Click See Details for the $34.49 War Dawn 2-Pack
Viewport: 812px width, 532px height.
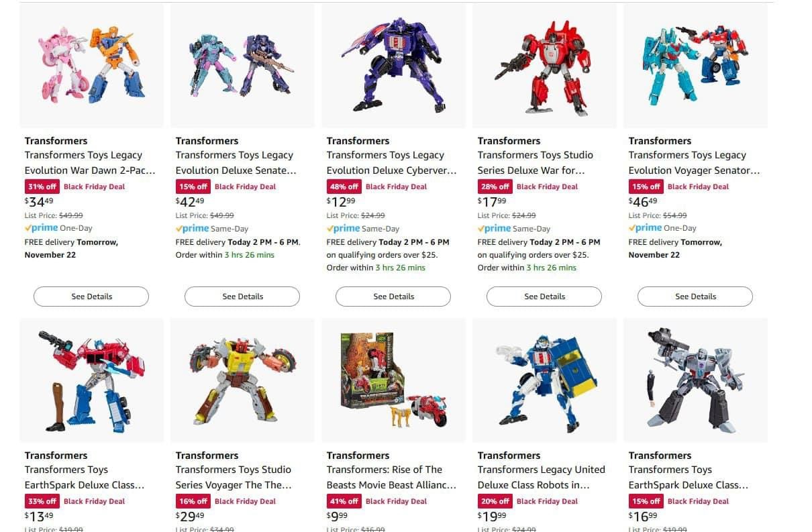pyautogui.click(x=91, y=297)
